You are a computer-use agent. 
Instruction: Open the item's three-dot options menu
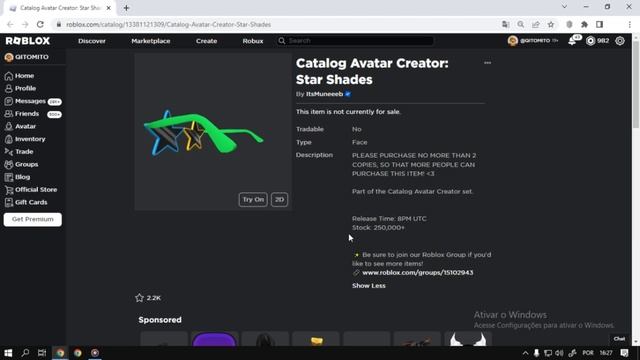tap(487, 63)
